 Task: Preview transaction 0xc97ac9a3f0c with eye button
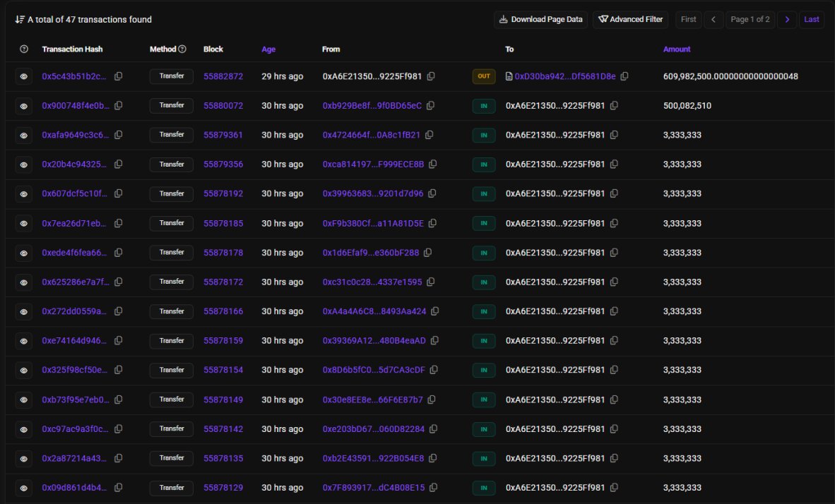[24, 429]
